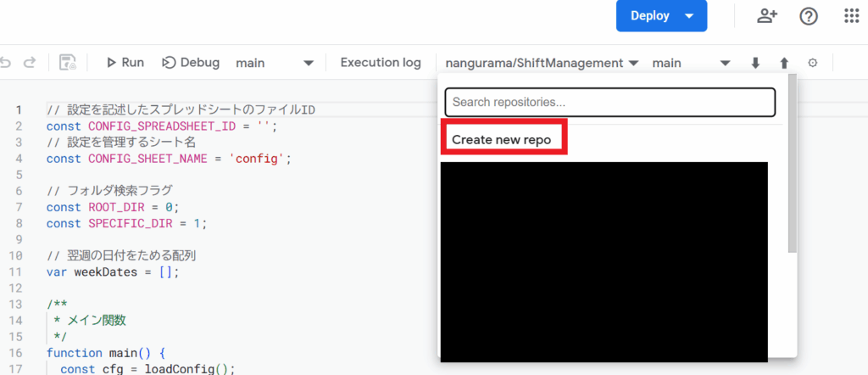Screen dimensions: 868x375
Task: Open the share project add-person icon
Action: (767, 17)
